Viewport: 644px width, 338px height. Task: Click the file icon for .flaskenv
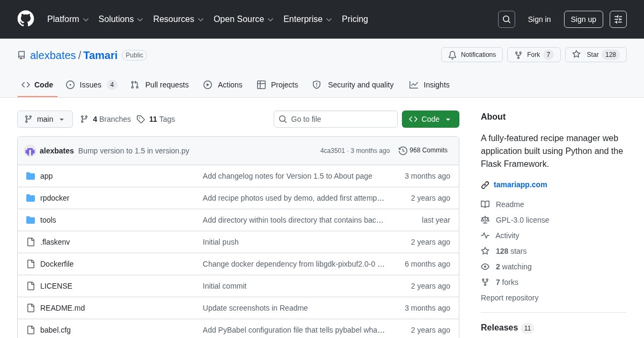tap(31, 242)
